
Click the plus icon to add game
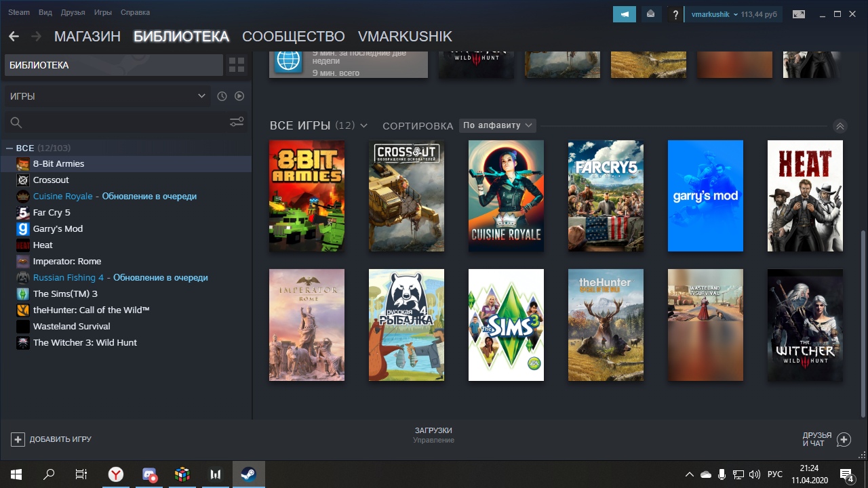pyautogui.click(x=18, y=439)
